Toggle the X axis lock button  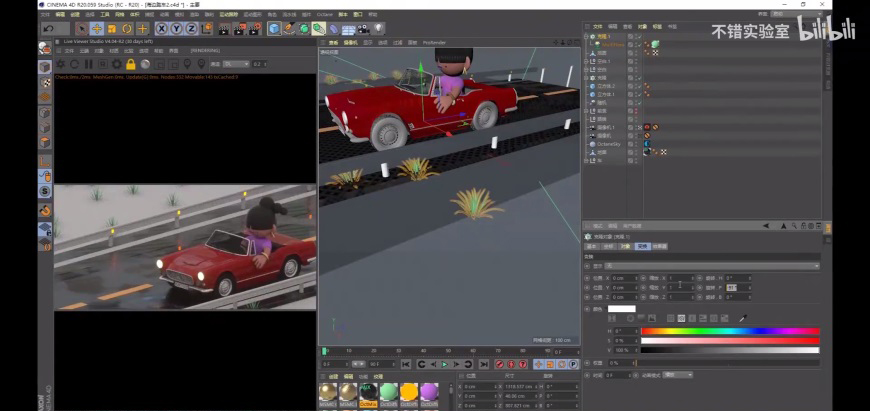tap(161, 29)
